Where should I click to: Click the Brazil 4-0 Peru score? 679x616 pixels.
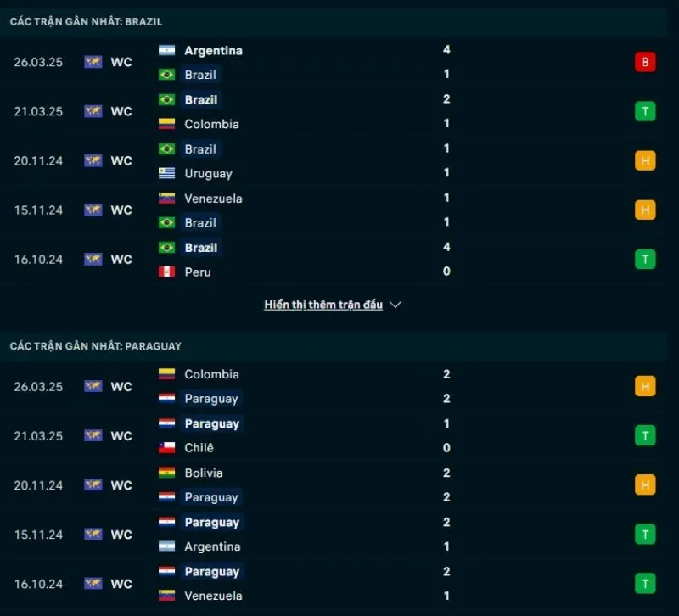[x=446, y=260]
